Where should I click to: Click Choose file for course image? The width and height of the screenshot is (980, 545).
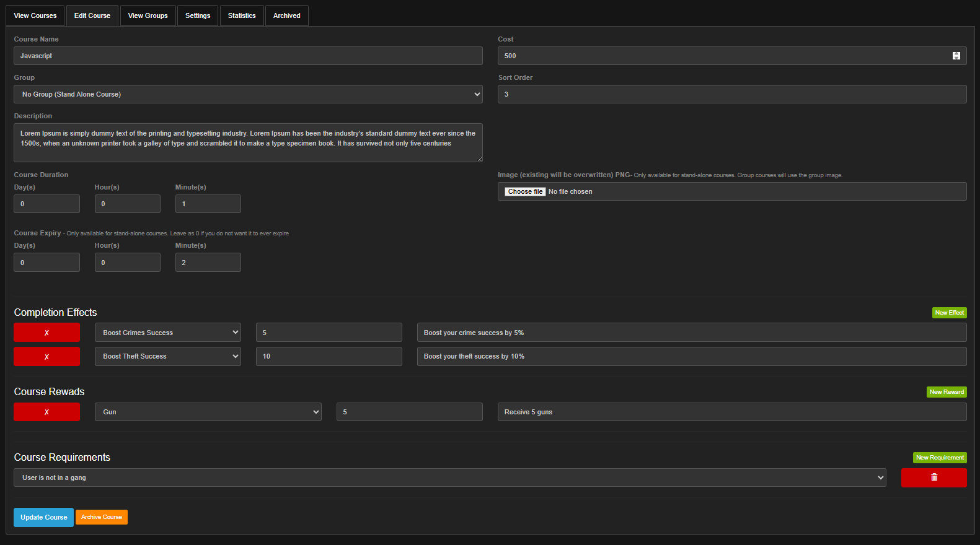click(x=525, y=192)
